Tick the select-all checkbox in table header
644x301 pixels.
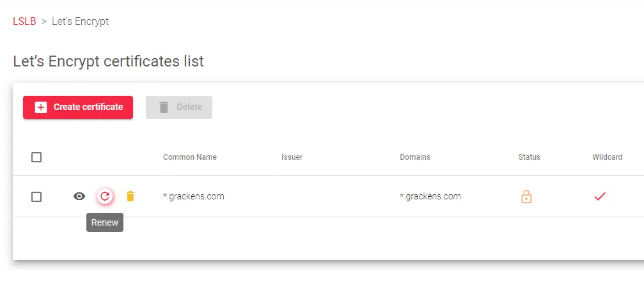36,157
